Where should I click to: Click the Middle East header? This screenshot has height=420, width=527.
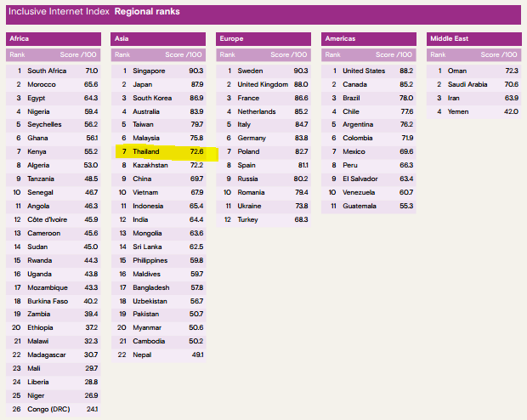point(474,38)
